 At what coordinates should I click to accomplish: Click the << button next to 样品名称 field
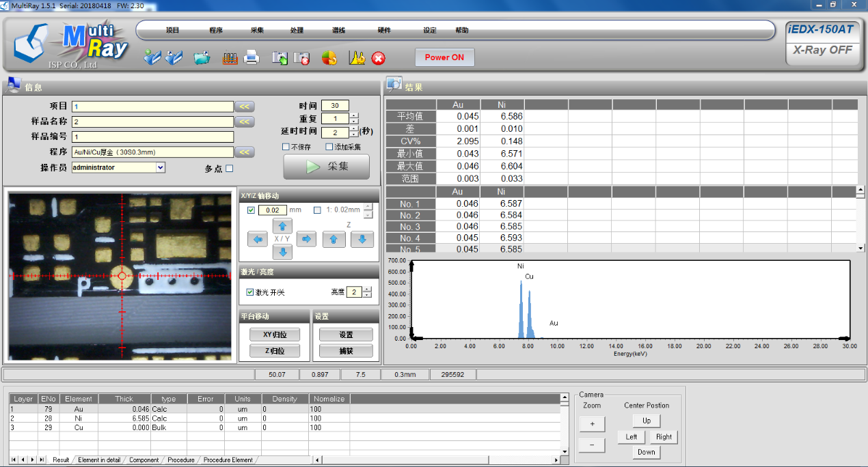click(x=245, y=122)
